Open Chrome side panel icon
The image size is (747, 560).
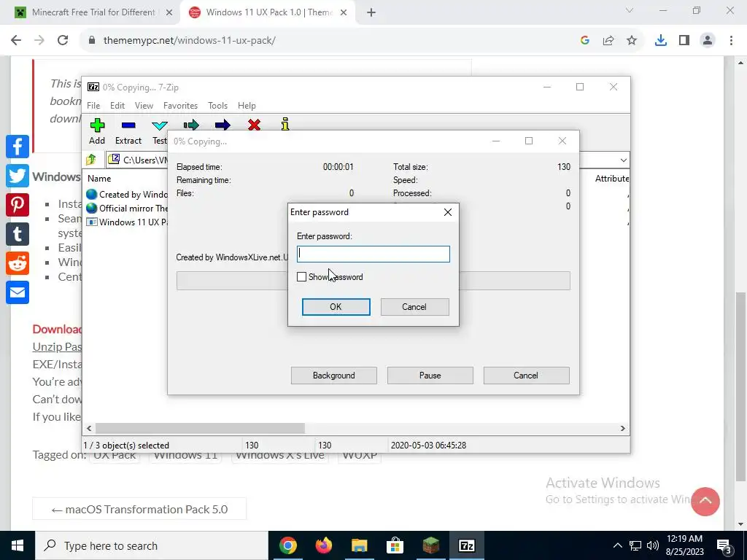coord(684,41)
